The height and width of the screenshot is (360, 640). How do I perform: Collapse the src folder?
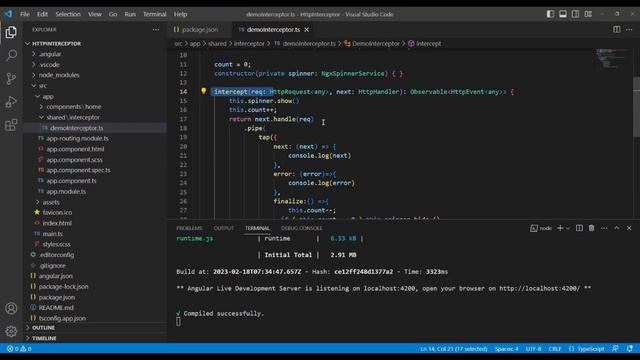coord(43,86)
